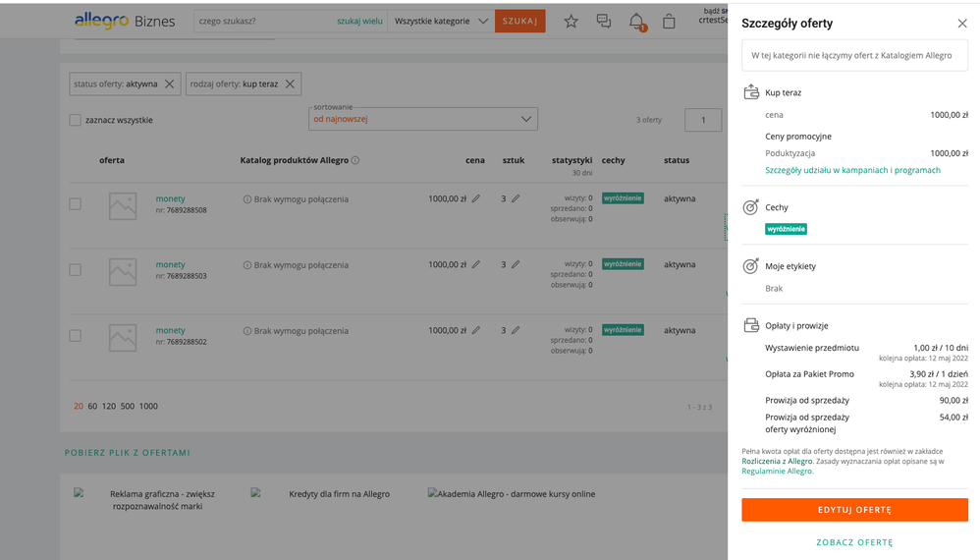Click info icon in offer 7689288508 catalog cell
The height and width of the screenshot is (560, 980).
(246, 199)
